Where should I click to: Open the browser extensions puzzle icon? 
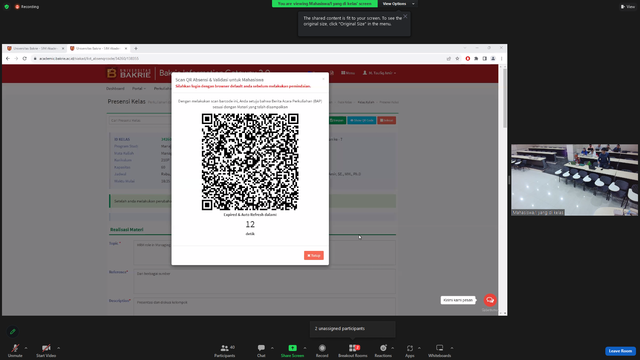click(476, 58)
